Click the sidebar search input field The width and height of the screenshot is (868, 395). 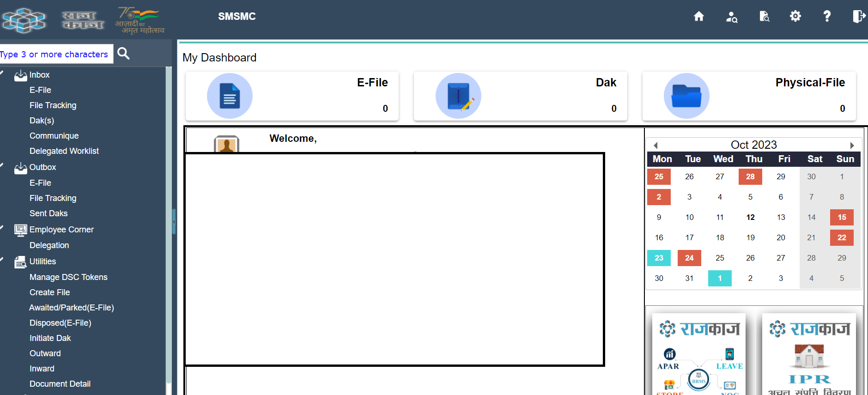coord(56,54)
